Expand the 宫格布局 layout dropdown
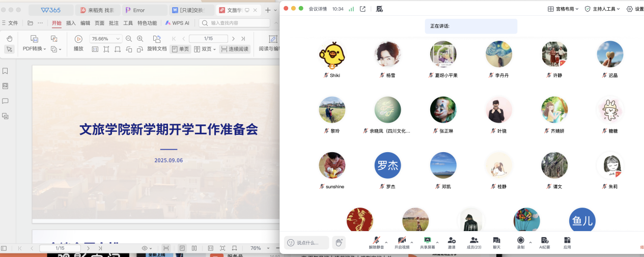644x257 pixels. click(x=563, y=9)
